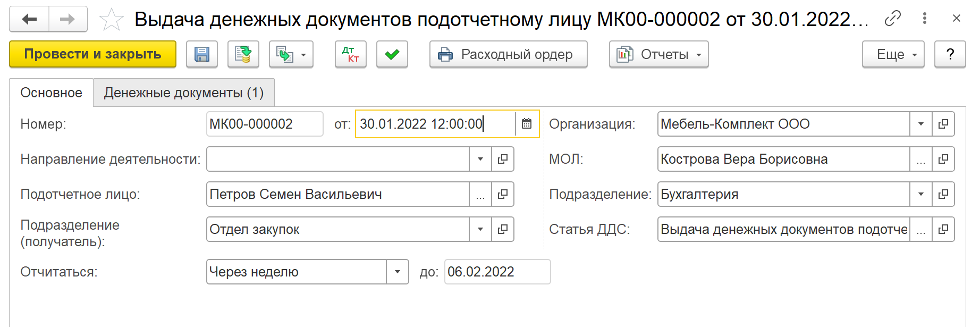This screenshot has width=980, height=327.
Task: Add document to favorites with the star
Action: pos(111,20)
